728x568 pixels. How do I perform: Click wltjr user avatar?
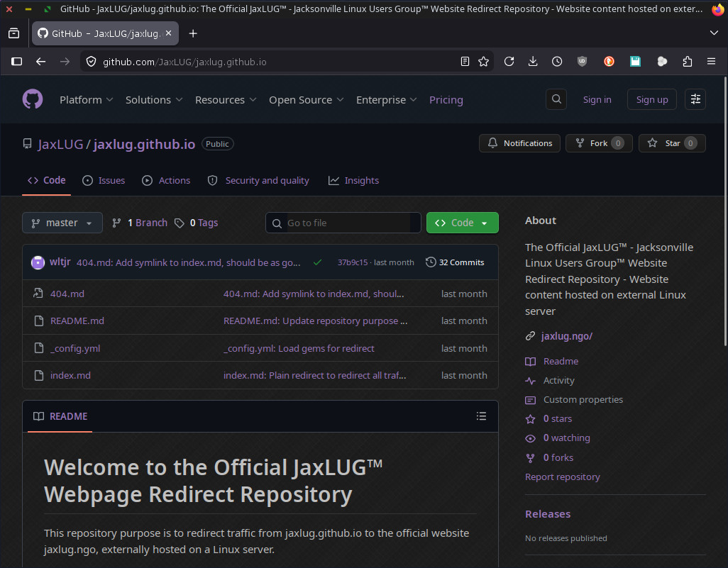(x=38, y=262)
